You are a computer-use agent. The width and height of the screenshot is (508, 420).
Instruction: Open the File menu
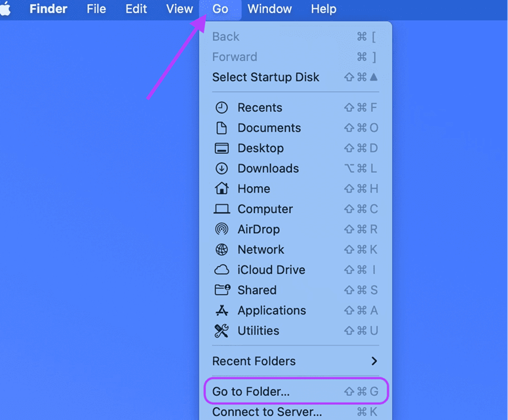(96, 9)
